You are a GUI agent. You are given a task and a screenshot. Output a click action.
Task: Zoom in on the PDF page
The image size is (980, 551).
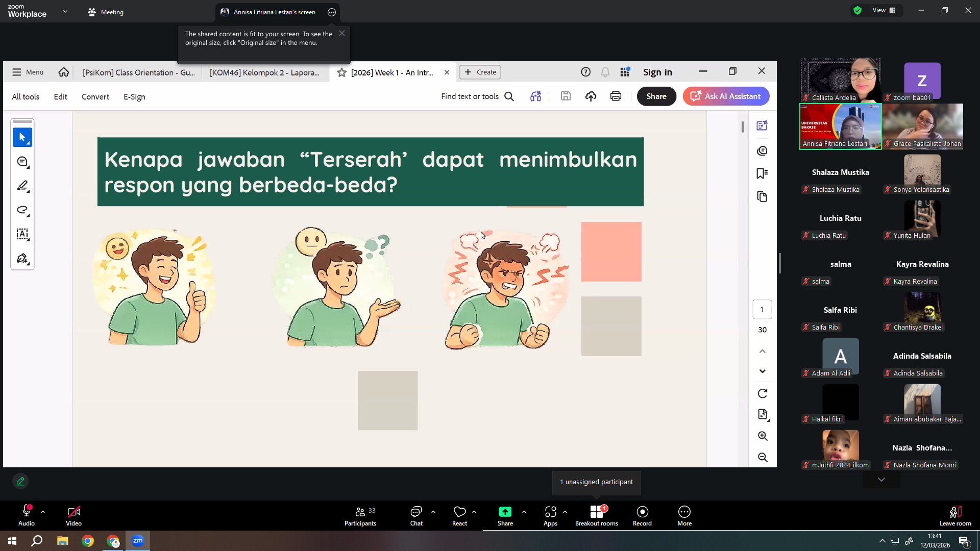(x=763, y=436)
